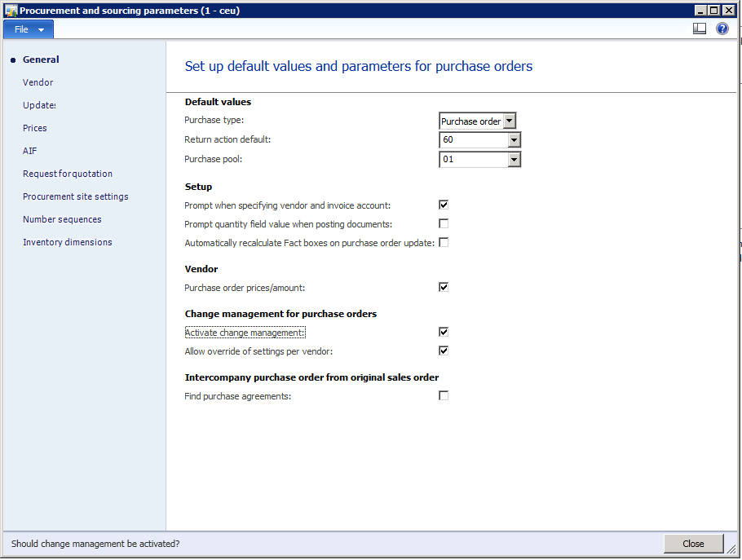
Task: Disable Allow override of settings per vendor
Action: point(444,351)
